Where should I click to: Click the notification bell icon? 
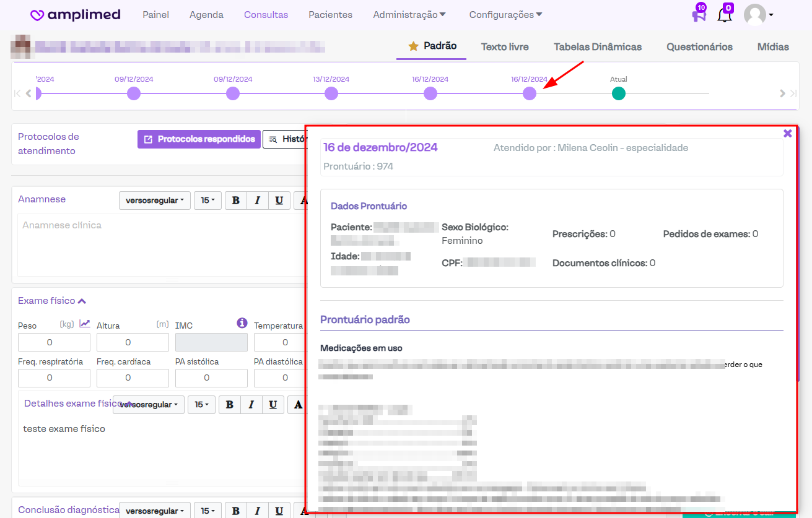724,15
